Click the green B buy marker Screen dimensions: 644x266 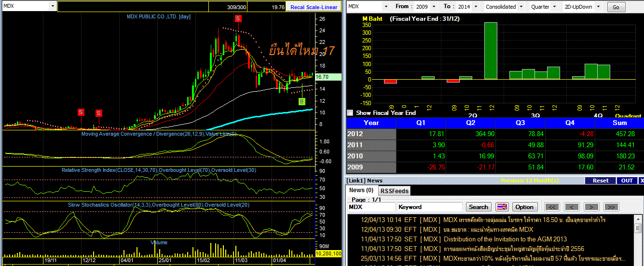302,101
